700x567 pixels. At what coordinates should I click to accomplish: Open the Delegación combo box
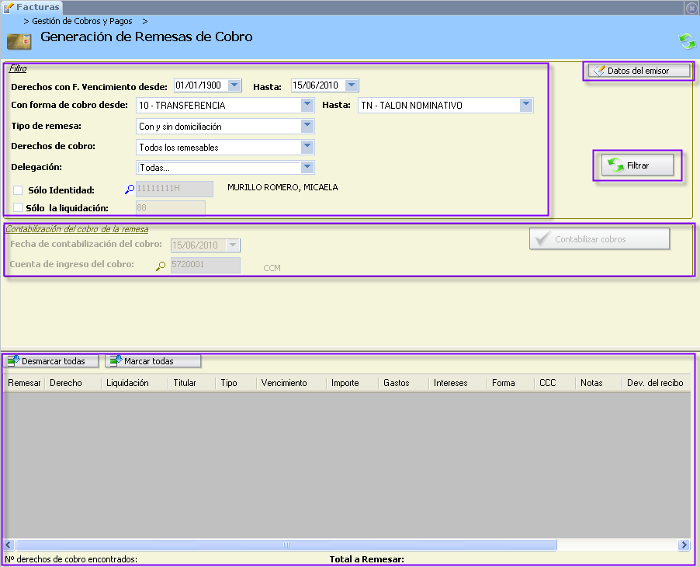click(x=307, y=168)
